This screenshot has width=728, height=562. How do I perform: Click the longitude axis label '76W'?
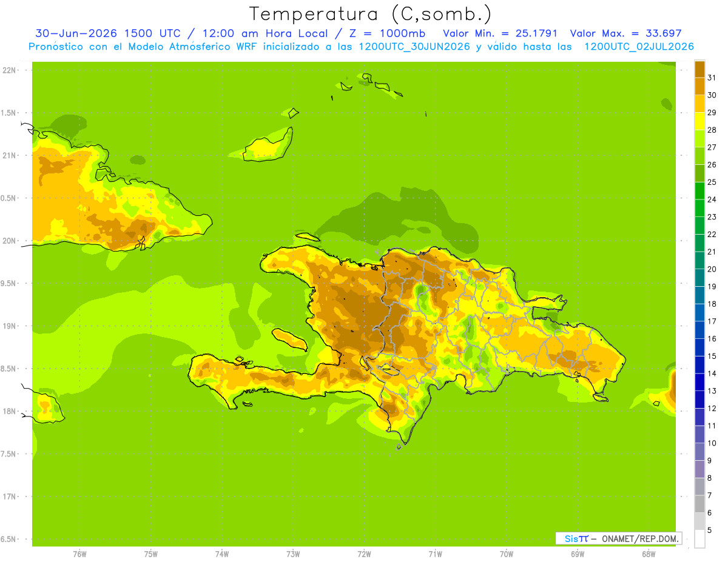pyautogui.click(x=79, y=554)
